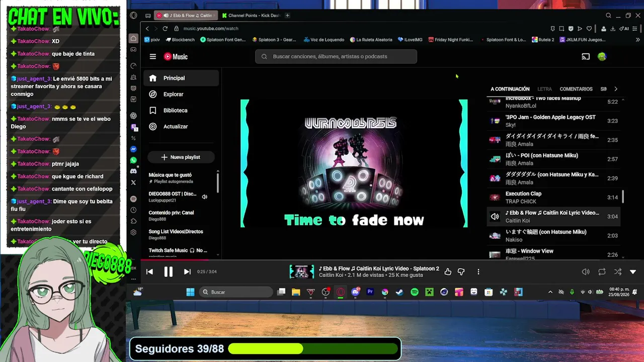Open the YouTube Music hamburger menu
This screenshot has width=644, height=362.
click(x=153, y=57)
